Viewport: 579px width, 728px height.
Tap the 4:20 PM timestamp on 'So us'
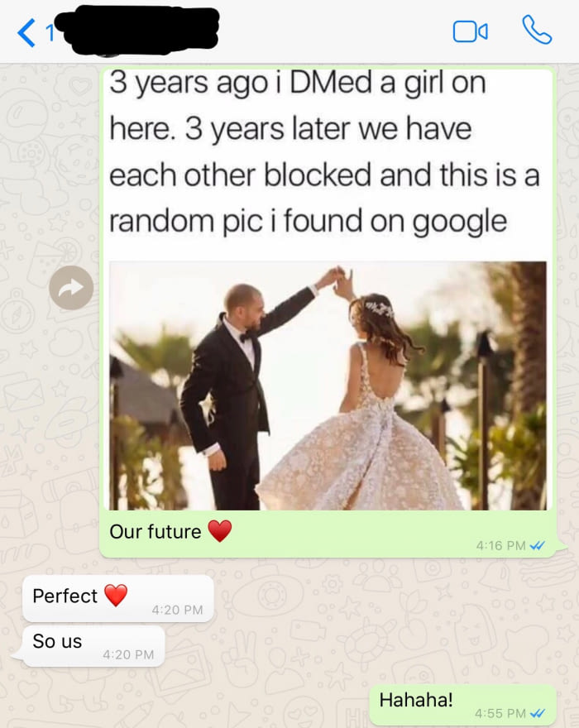pyautogui.click(x=128, y=654)
